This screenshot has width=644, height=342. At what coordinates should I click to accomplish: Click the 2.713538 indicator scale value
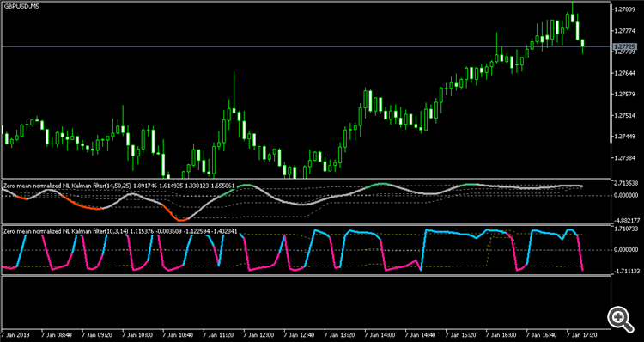pos(627,182)
